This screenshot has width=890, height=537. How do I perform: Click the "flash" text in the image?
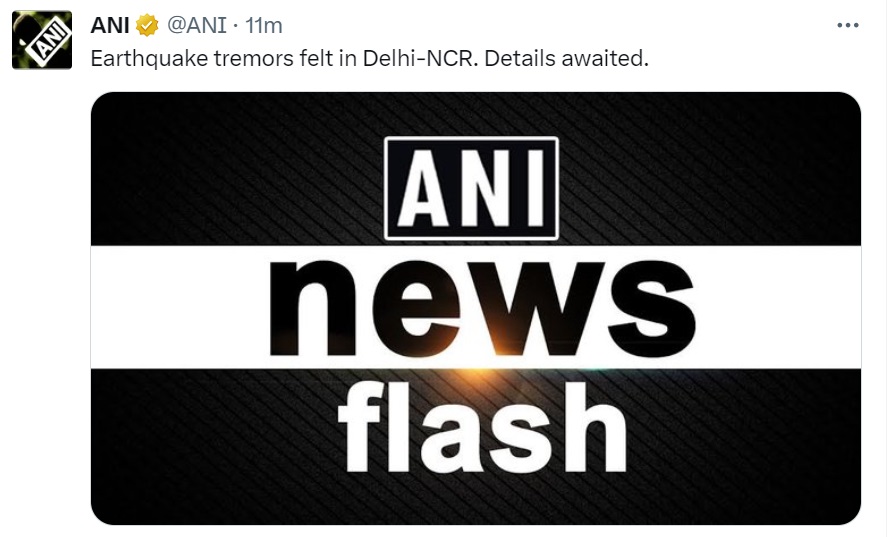click(481, 432)
